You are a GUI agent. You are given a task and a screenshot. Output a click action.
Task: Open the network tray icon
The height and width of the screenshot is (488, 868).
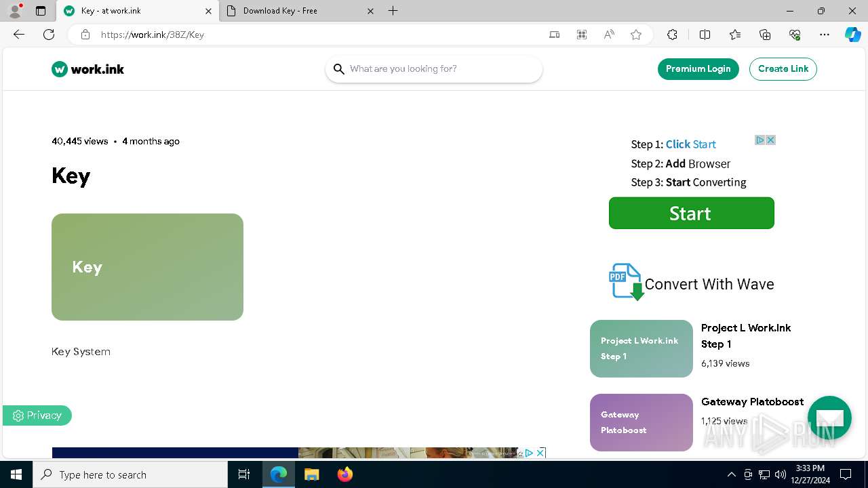764,474
